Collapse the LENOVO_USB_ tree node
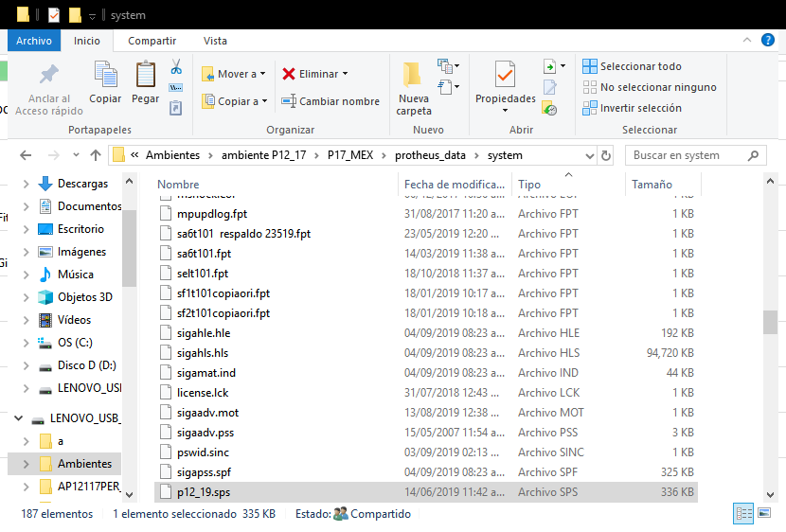Screen dimensions: 786x532 pyautogui.click(x=19, y=417)
